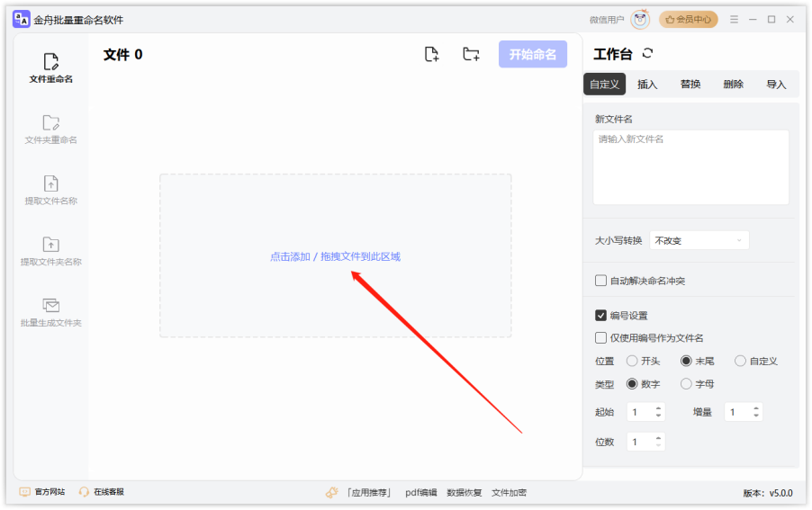Maximize the window
The height and width of the screenshot is (510, 812).
pyautogui.click(x=771, y=20)
